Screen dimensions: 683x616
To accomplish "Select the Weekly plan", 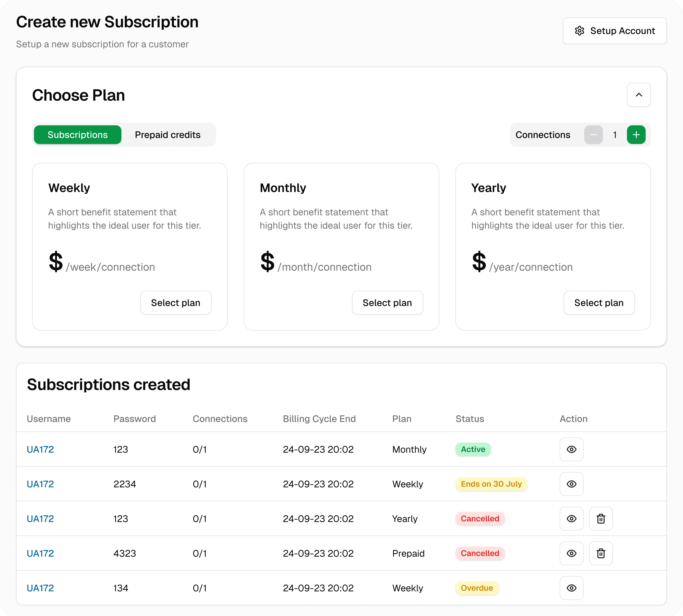I will point(175,303).
